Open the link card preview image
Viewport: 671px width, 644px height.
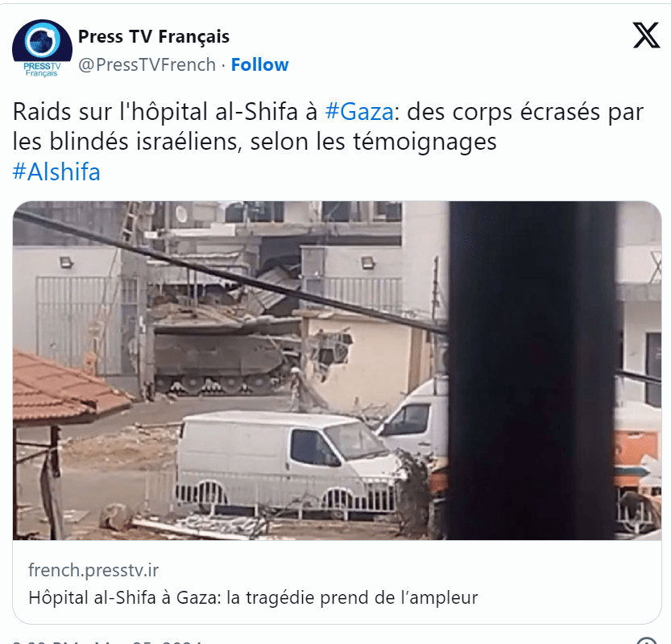(338, 370)
